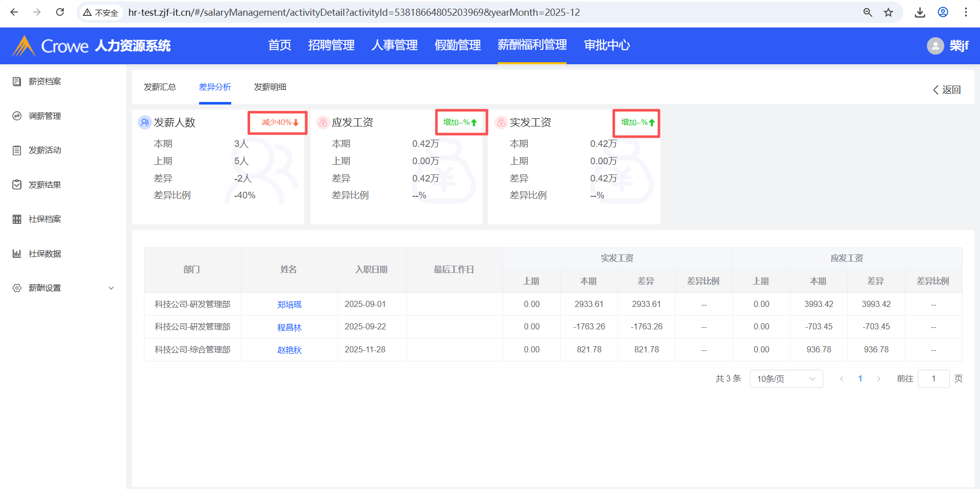Open 人事管理 in the top navigation
This screenshot has height=489, width=980.
tap(394, 45)
